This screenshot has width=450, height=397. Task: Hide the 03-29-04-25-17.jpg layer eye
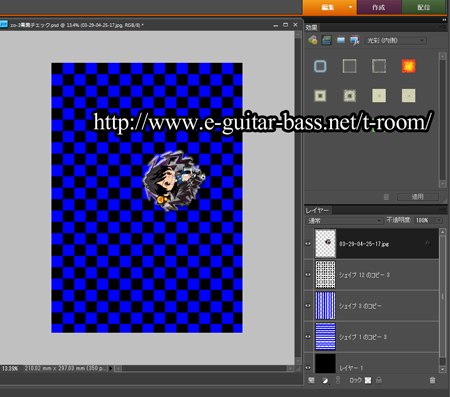coord(308,243)
